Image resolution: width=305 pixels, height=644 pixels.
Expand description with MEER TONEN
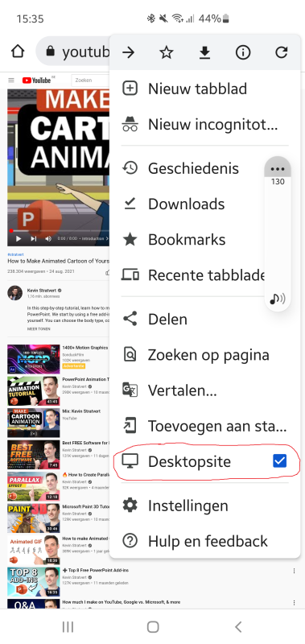click(39, 329)
